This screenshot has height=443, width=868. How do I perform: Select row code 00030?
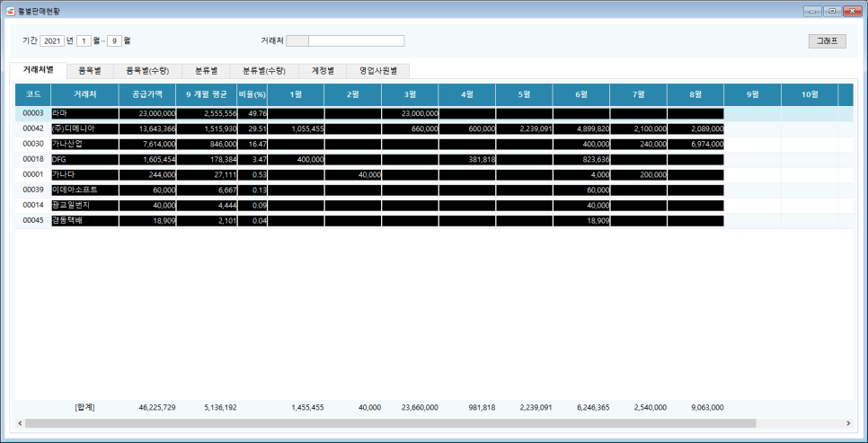pos(33,144)
